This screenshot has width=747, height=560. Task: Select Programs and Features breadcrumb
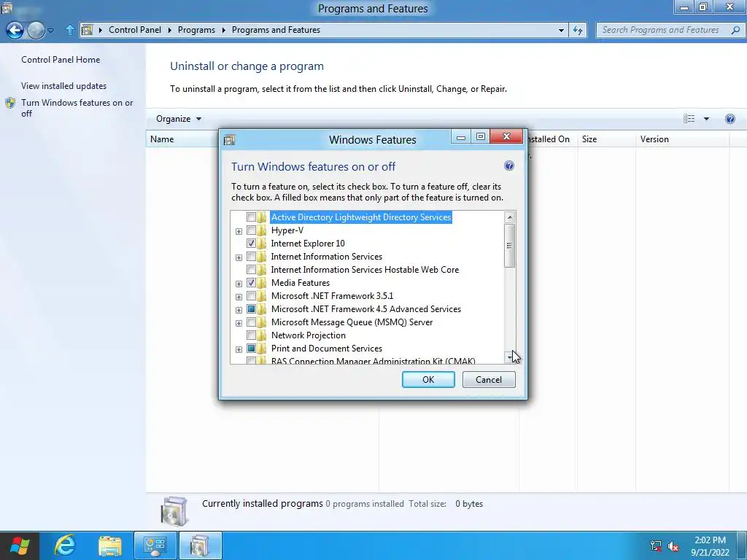click(276, 29)
